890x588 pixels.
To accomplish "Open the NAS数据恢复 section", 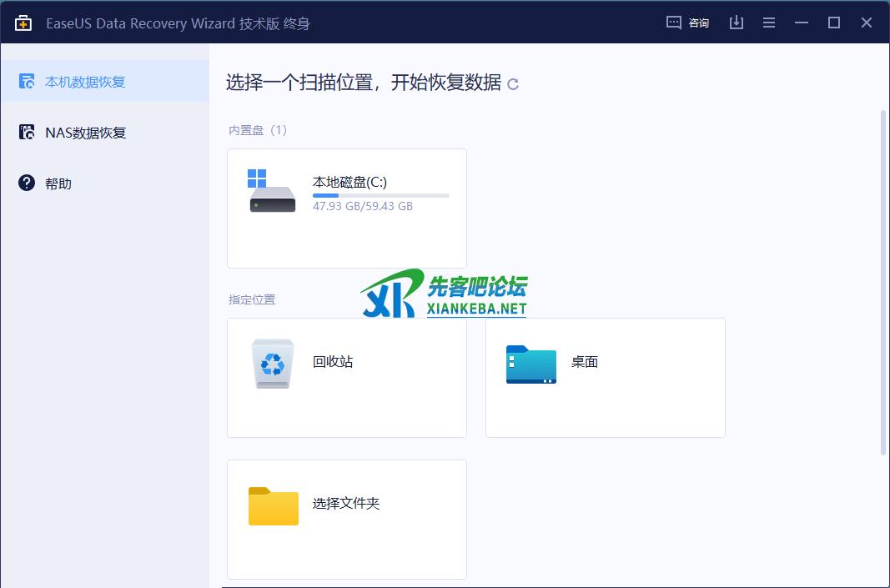I will click(x=85, y=133).
